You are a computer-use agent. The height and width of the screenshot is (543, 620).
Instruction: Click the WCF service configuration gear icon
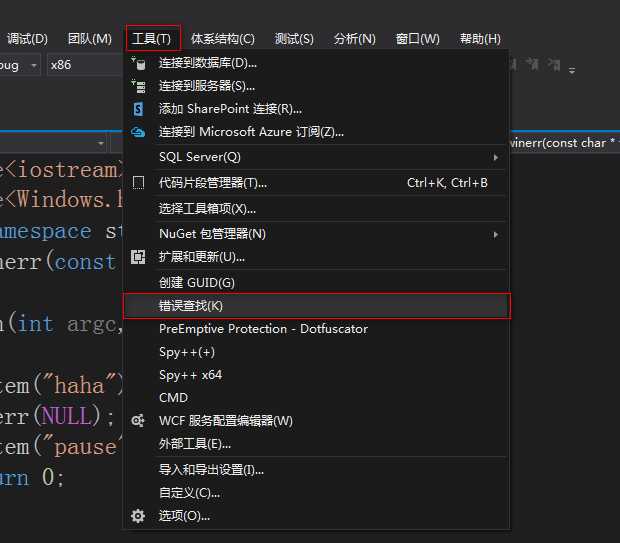tap(138, 420)
